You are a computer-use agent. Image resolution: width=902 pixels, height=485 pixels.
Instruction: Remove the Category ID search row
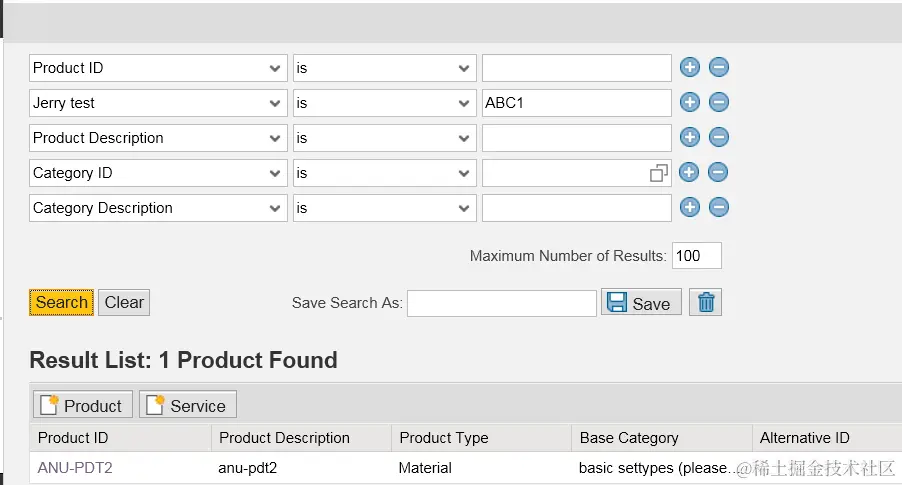[x=717, y=172]
